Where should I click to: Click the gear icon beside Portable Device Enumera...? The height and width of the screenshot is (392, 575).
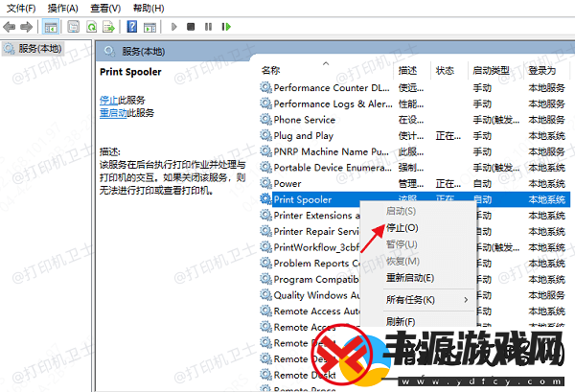click(x=265, y=168)
